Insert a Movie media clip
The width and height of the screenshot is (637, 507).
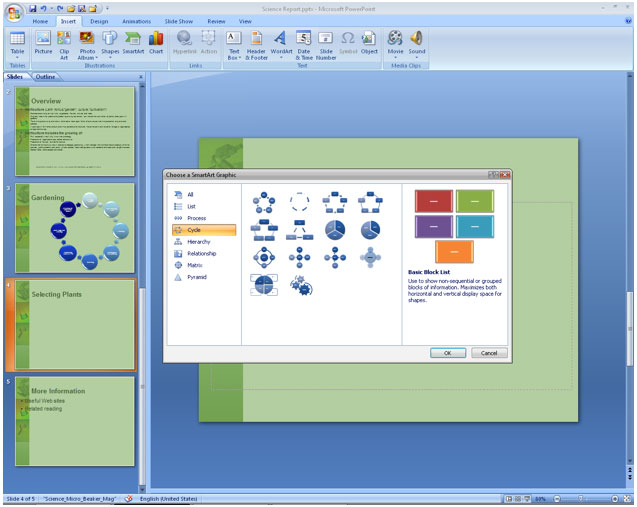click(x=396, y=41)
